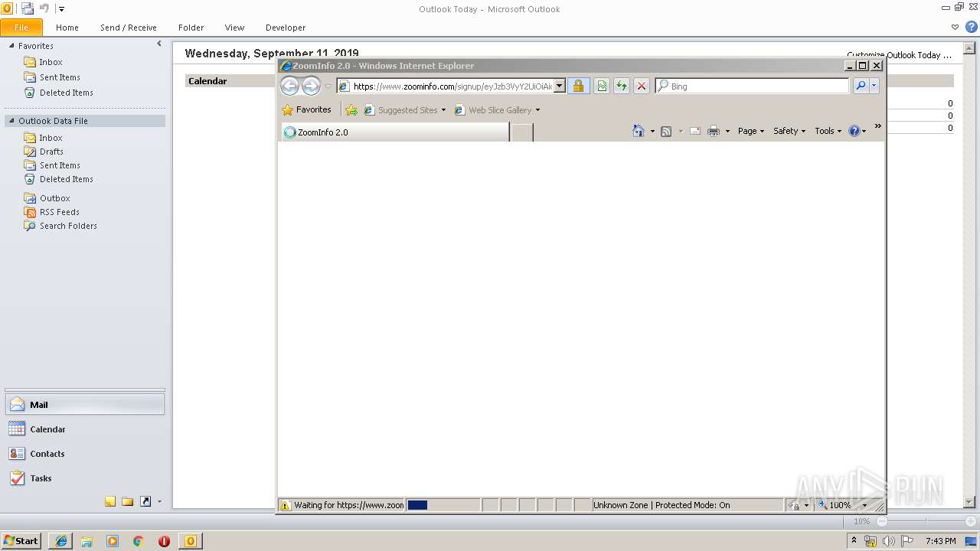Open the Outlook File tab
Screen dimensions: 980x551
(x=21, y=28)
